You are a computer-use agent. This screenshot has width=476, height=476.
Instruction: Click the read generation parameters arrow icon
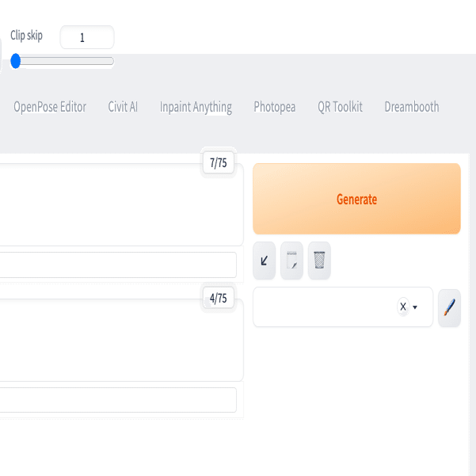[264, 261]
